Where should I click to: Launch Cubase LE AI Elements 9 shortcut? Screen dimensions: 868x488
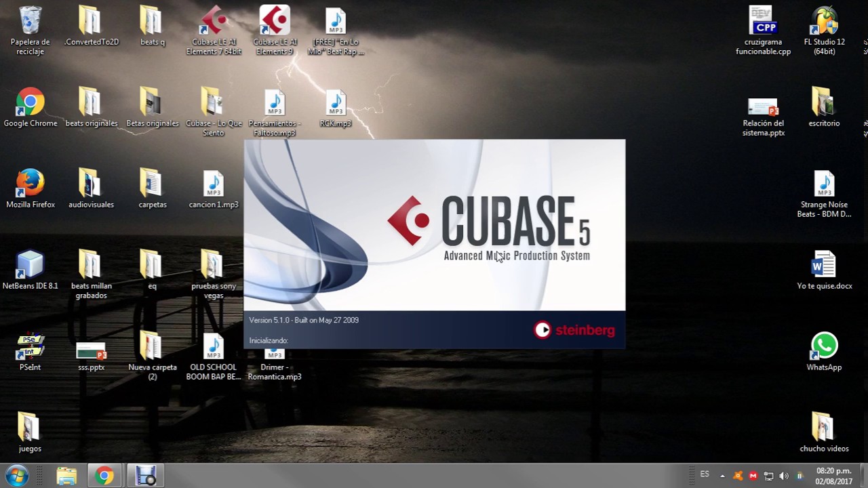[275, 31]
